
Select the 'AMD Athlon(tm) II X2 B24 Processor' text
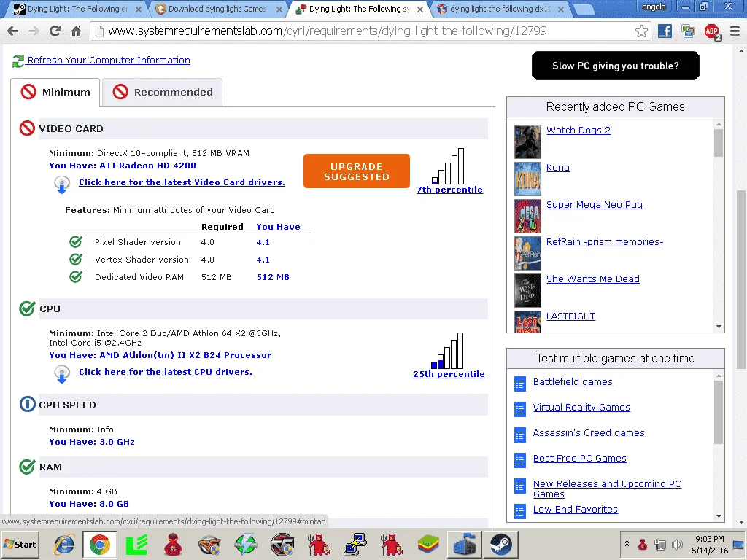pyautogui.click(x=185, y=355)
